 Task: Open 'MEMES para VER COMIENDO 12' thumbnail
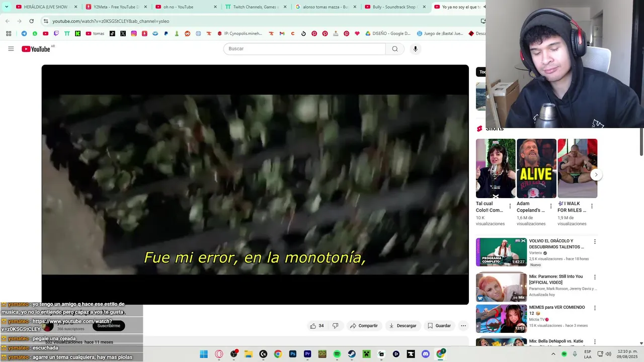501,318
